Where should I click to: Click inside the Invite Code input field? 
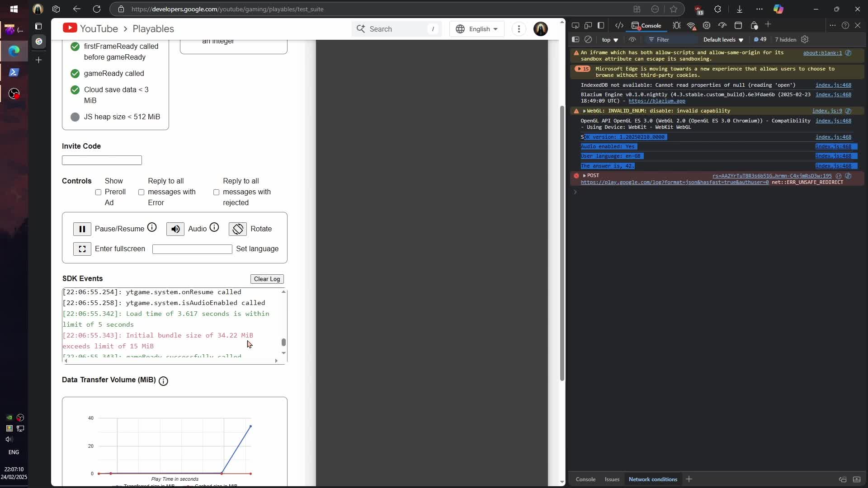click(101, 160)
